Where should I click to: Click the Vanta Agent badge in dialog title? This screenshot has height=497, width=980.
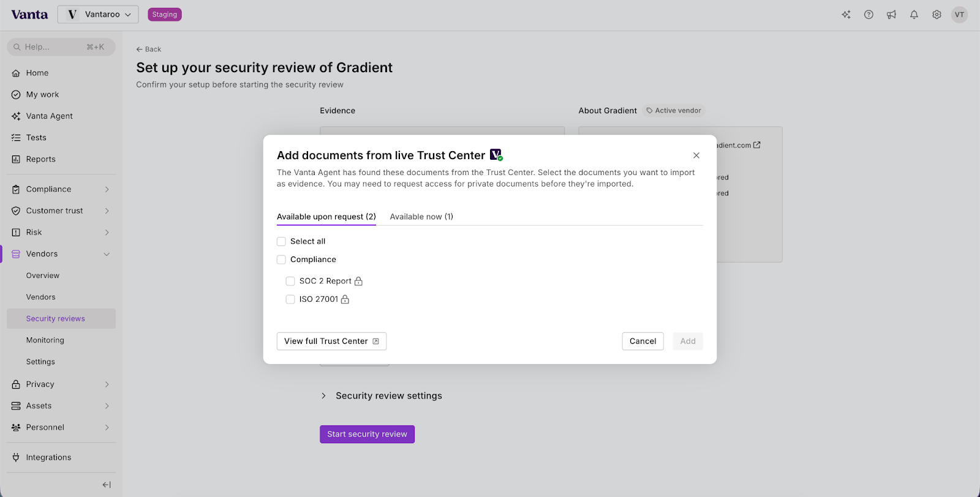(496, 155)
